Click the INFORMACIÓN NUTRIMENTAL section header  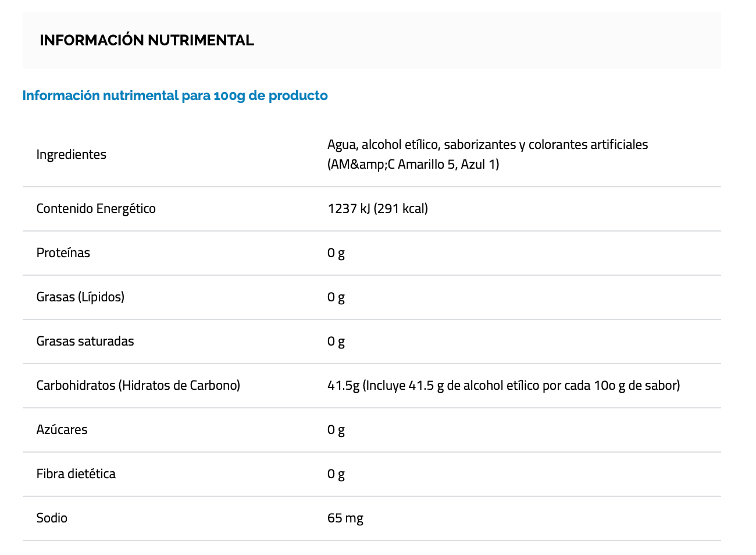point(147,40)
